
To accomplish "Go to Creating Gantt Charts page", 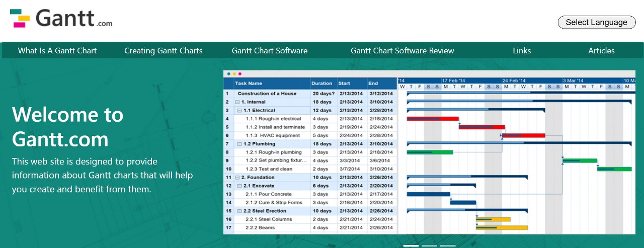I will pos(164,51).
